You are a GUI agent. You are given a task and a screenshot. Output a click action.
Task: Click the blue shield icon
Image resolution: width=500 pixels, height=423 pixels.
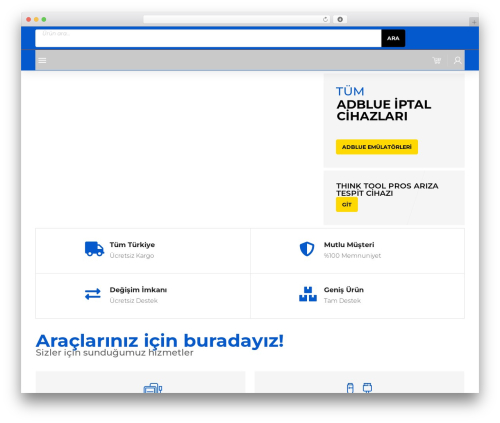pos(307,249)
